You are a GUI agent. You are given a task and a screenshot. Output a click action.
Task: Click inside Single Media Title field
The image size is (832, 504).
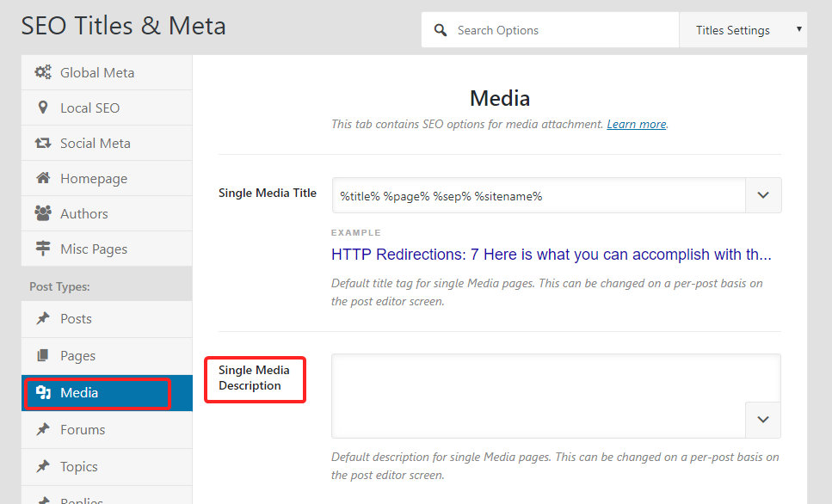coord(538,196)
